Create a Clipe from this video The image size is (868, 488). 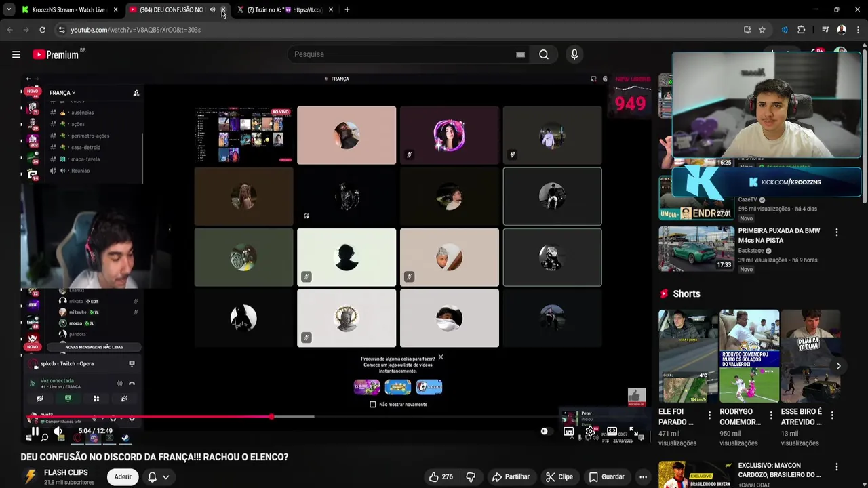(559, 476)
